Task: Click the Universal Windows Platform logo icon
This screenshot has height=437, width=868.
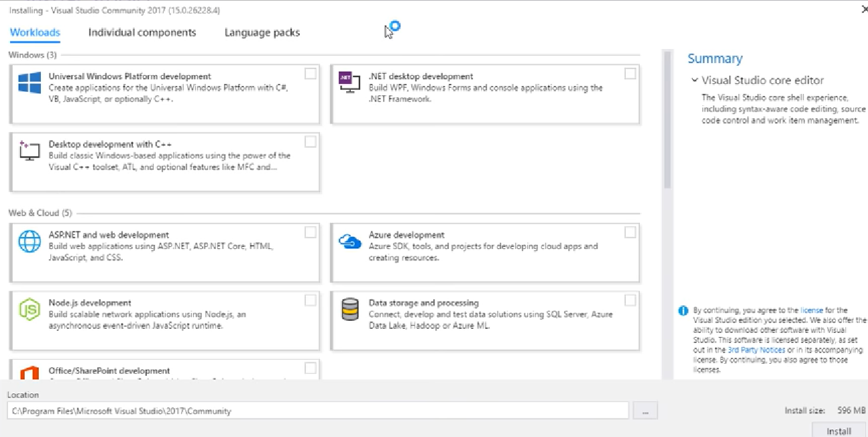Action: tap(30, 83)
